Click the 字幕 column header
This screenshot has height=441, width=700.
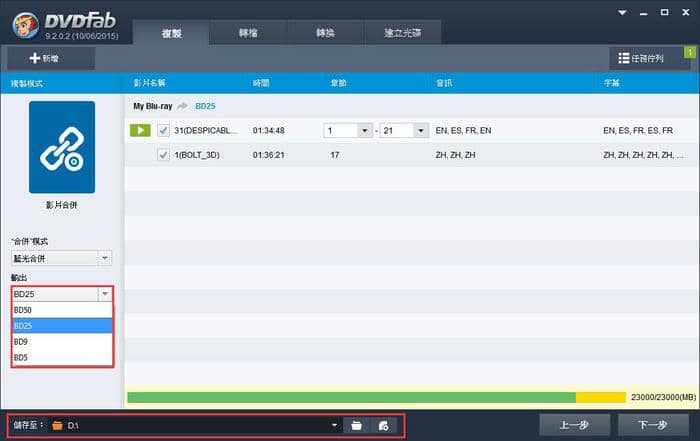click(611, 83)
